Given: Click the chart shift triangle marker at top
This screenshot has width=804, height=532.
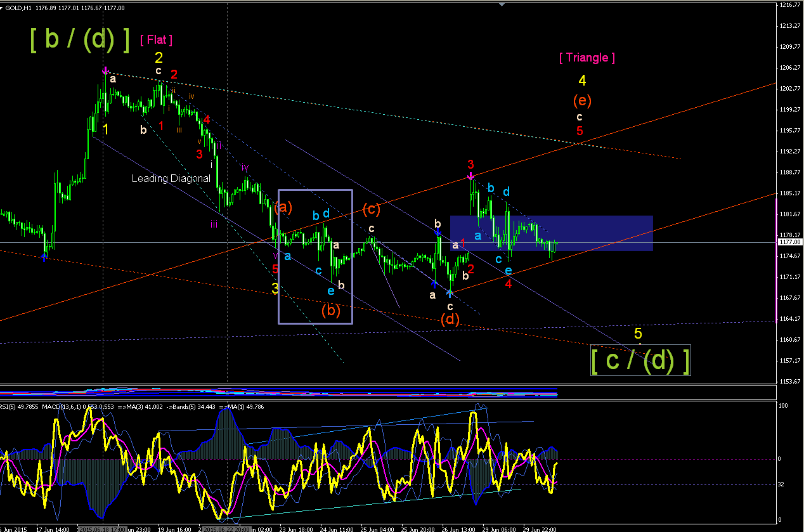Looking at the screenshot, I should click(502, 4).
